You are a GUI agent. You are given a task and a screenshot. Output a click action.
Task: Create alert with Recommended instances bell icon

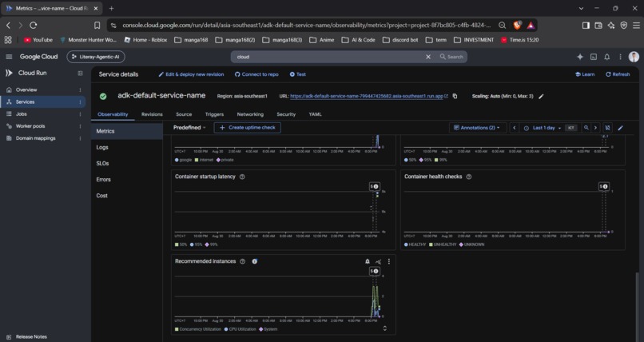(x=368, y=261)
